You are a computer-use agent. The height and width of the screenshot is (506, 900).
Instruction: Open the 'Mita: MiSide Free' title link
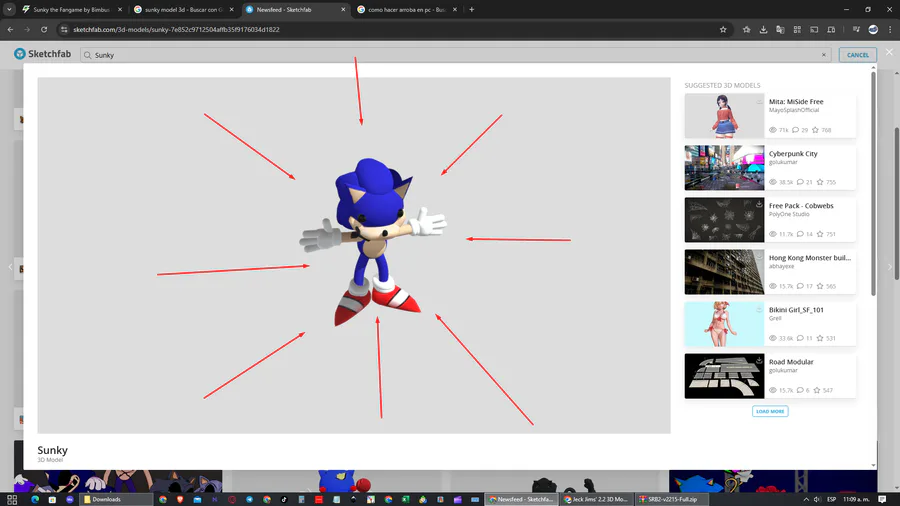[x=796, y=102]
